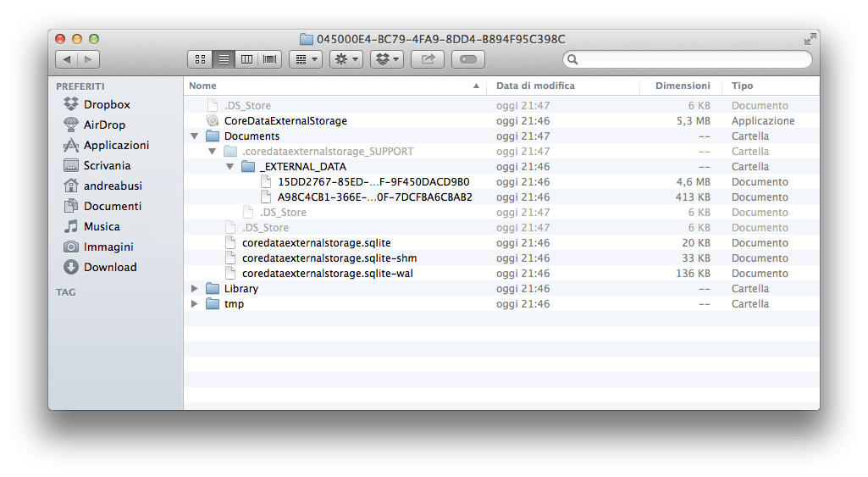Sort by the Tipo column header
The image size is (868, 477).
point(771,86)
